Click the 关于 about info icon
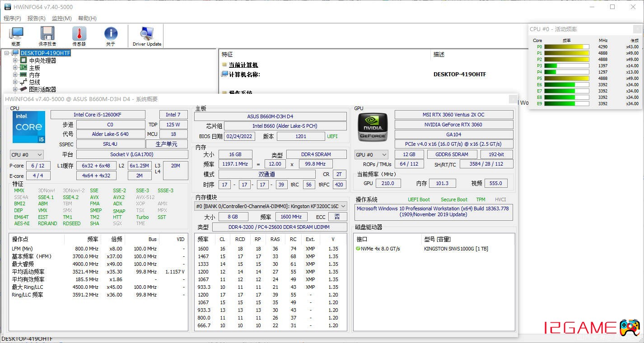 point(111,36)
